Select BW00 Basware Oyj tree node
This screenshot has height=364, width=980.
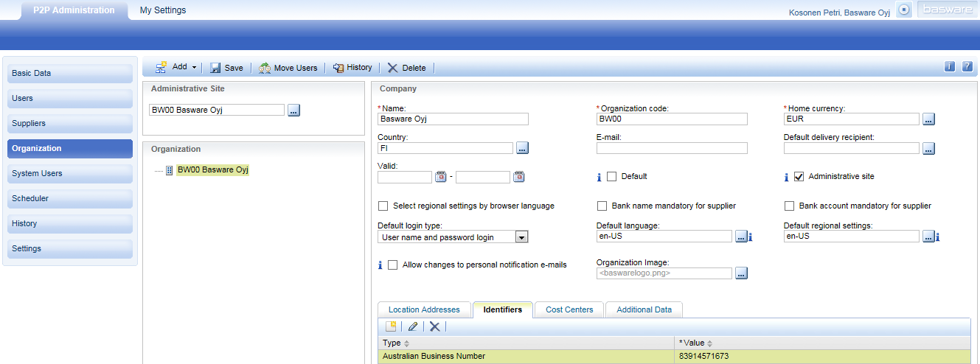[x=212, y=169]
